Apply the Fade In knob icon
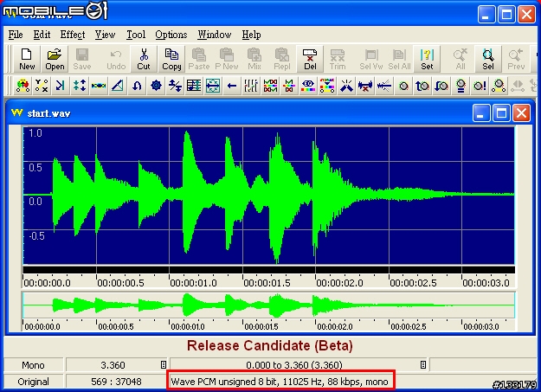Viewport: 541px width, 392px height. [422, 86]
